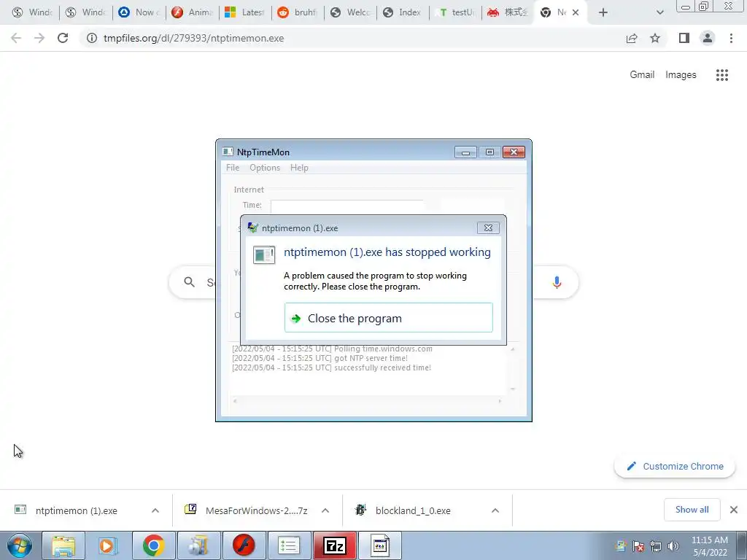The height and width of the screenshot is (560, 747).
Task: Close the downloads bar
Action: (x=734, y=510)
